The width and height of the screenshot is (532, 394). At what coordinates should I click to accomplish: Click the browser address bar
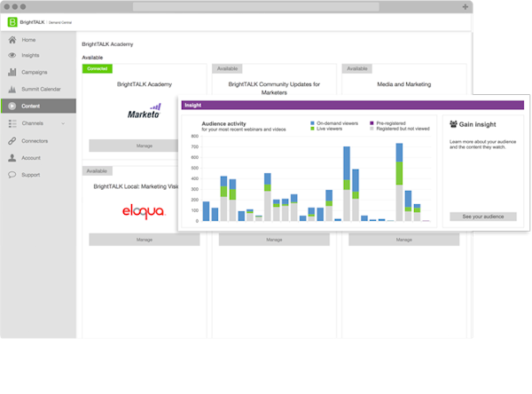[x=256, y=6]
